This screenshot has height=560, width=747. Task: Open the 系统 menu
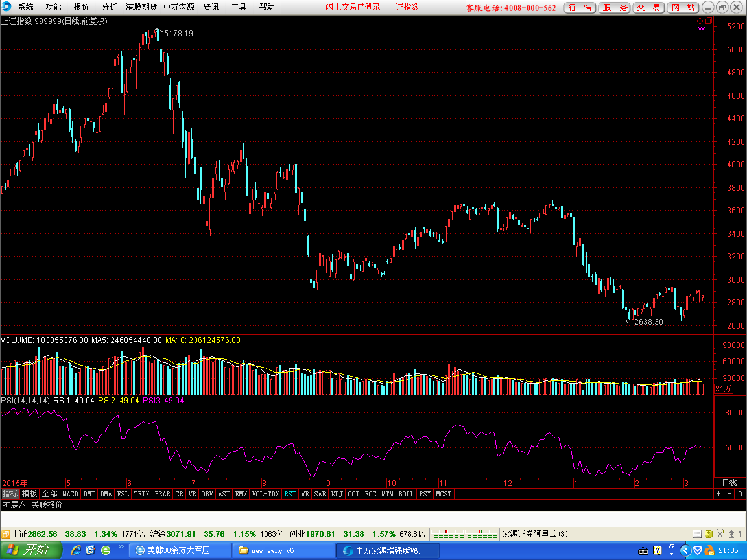26,6
